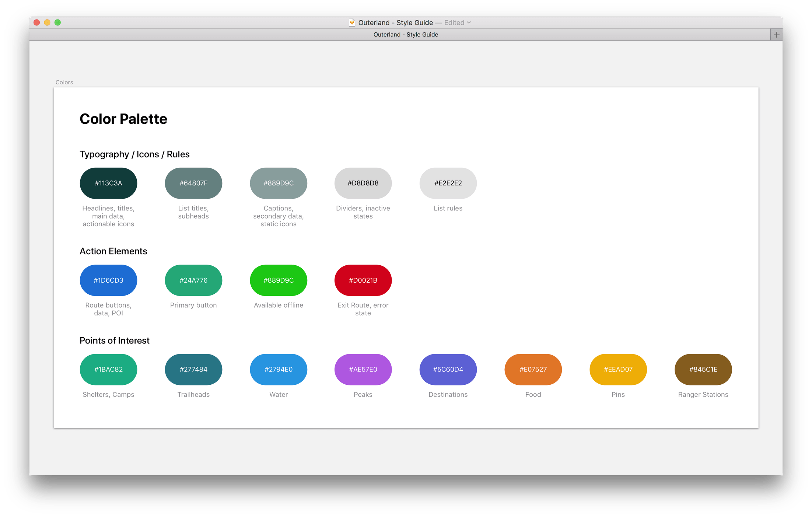This screenshot has height=517, width=812.
Task: Click the Sketch document icon in title bar
Action: tap(352, 22)
